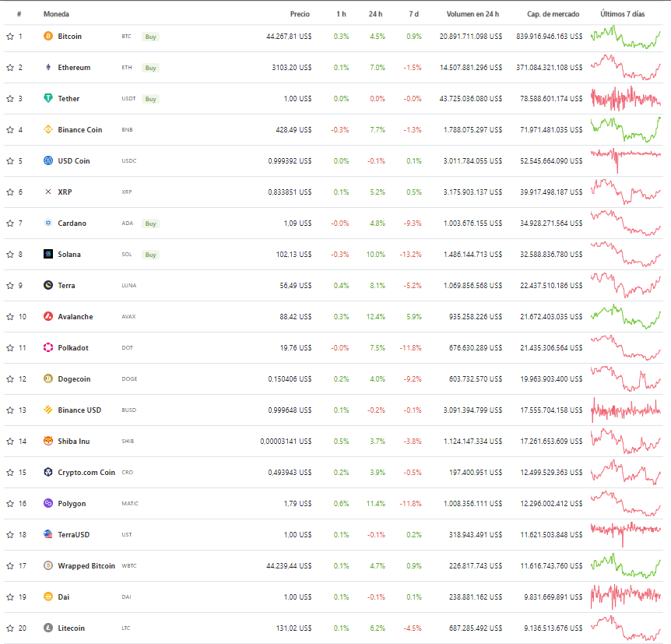The width and height of the screenshot is (671, 644).
Task: Star the Solana row
Action: (x=10, y=255)
